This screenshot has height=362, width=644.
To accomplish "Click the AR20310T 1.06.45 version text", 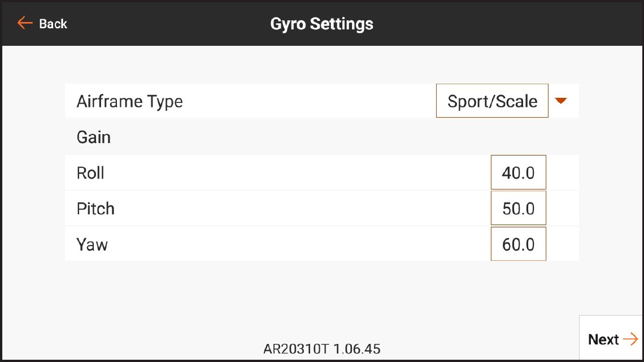I will 321,349.
